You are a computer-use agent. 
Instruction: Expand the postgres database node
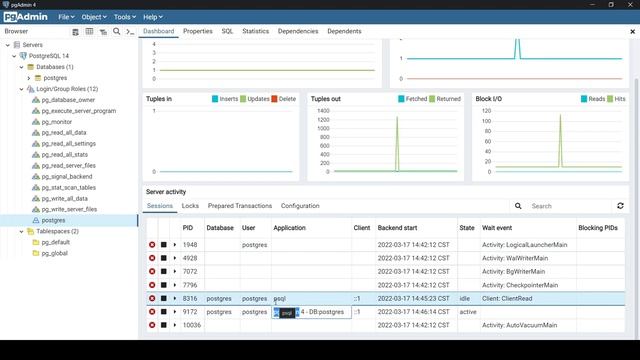click(29, 78)
